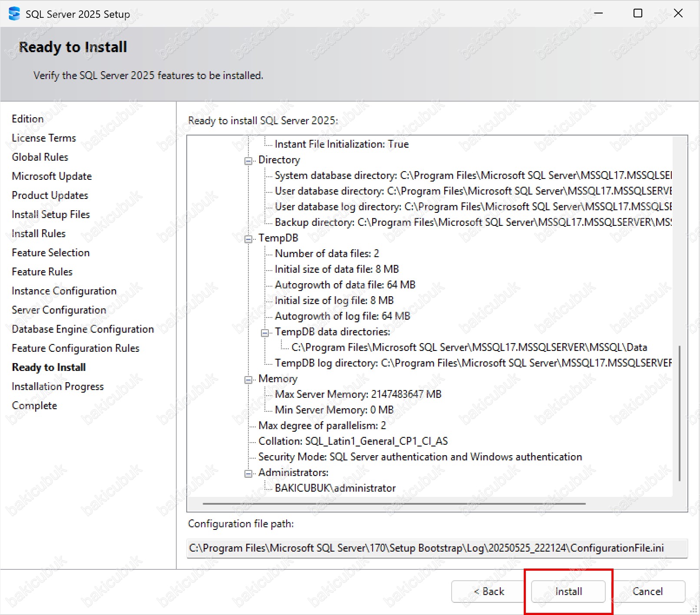
Task: Select Installation Progress step
Action: [x=58, y=386]
